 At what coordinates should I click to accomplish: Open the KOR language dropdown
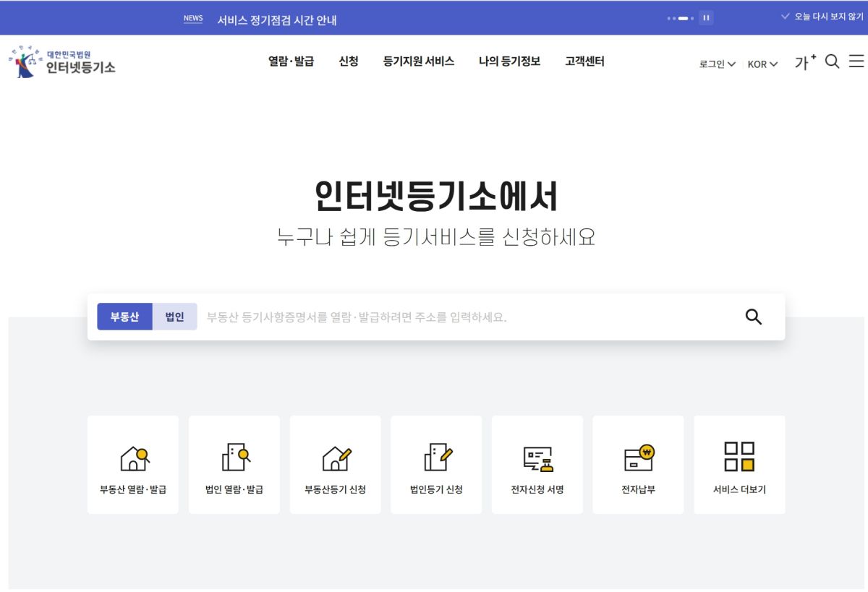click(761, 64)
